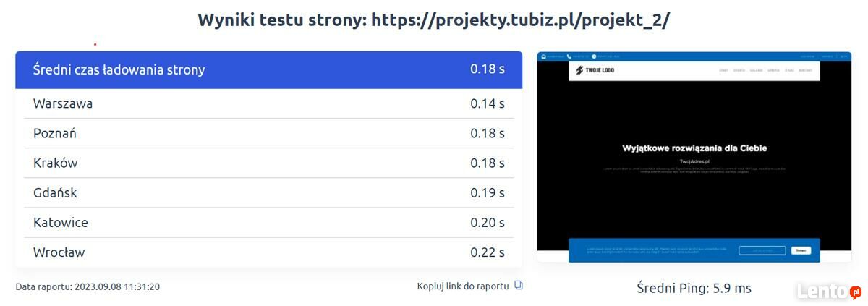Click Kopiuj link do raportu
The height and width of the screenshot is (306, 868).
[463, 286]
